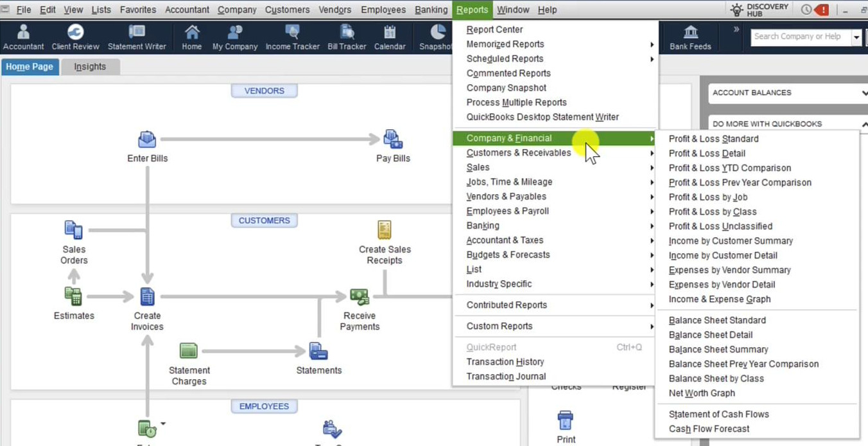Click the Discovery Hub lightbulb icon
This screenshot has height=446, width=868.
tap(736, 10)
